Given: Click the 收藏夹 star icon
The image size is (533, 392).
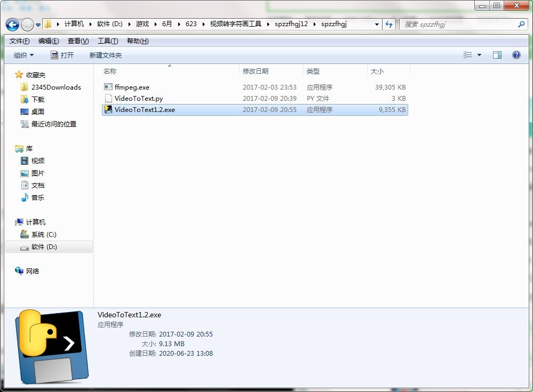Looking at the screenshot, I should [19, 75].
